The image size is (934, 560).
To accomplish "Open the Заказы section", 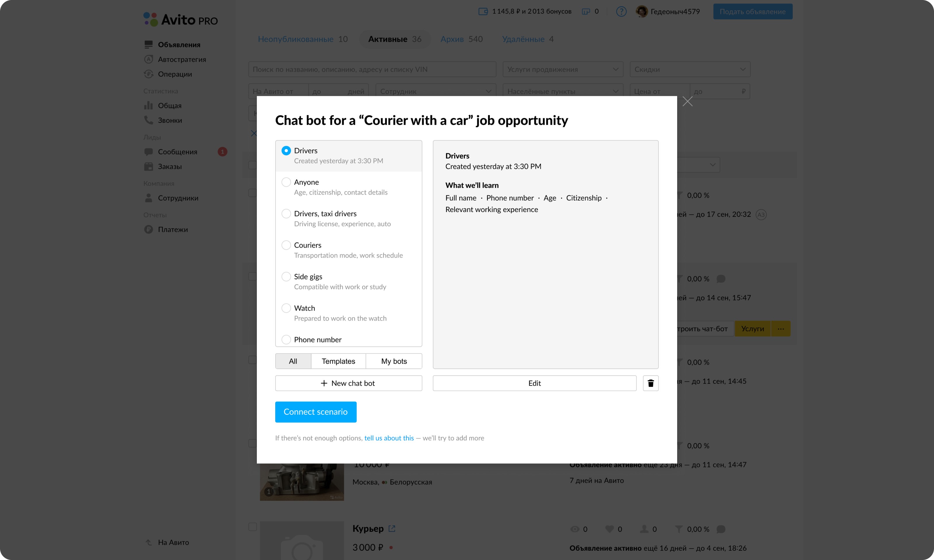I will coord(171,167).
